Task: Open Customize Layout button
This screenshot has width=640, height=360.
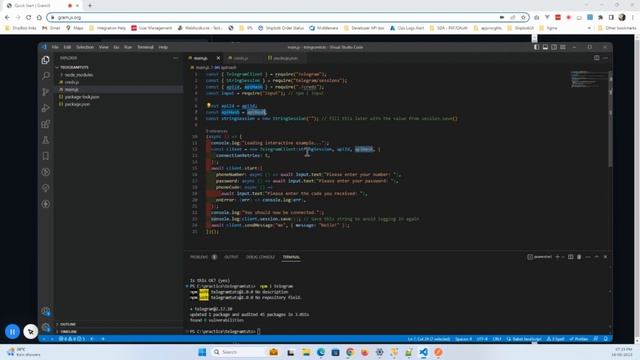Action: point(563,47)
